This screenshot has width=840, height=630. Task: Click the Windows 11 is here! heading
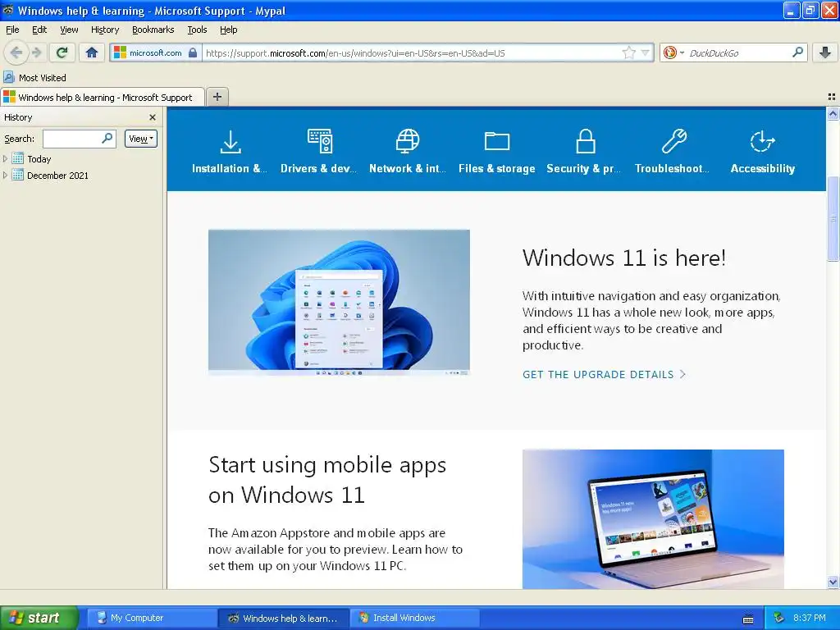pyautogui.click(x=624, y=258)
